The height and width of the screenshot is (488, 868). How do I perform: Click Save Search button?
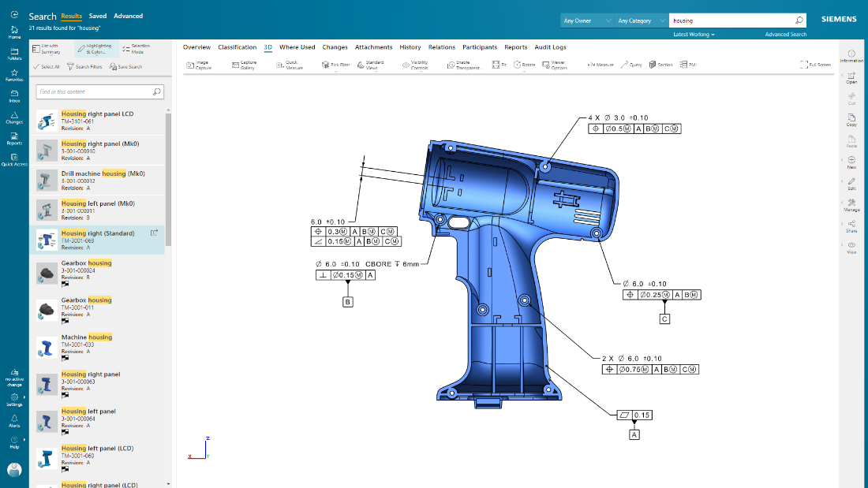click(126, 67)
